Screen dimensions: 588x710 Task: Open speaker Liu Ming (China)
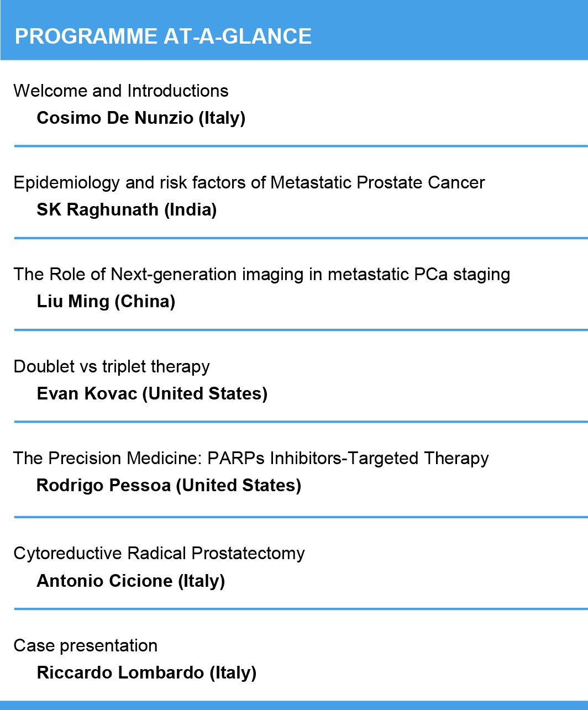[106, 301]
